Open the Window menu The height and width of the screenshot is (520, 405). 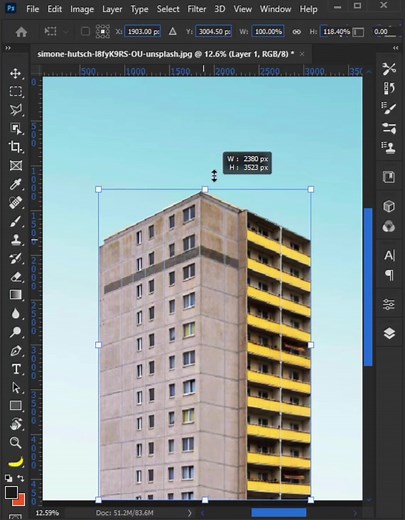tap(275, 9)
